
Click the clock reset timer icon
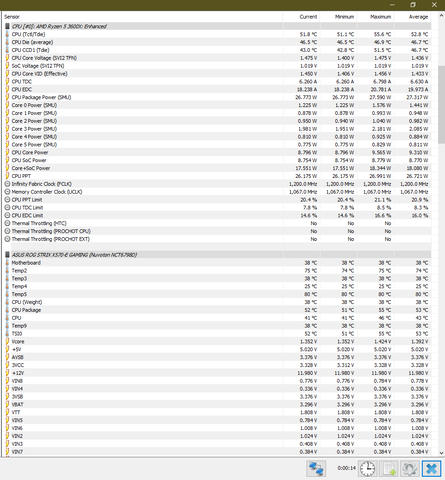point(368,468)
